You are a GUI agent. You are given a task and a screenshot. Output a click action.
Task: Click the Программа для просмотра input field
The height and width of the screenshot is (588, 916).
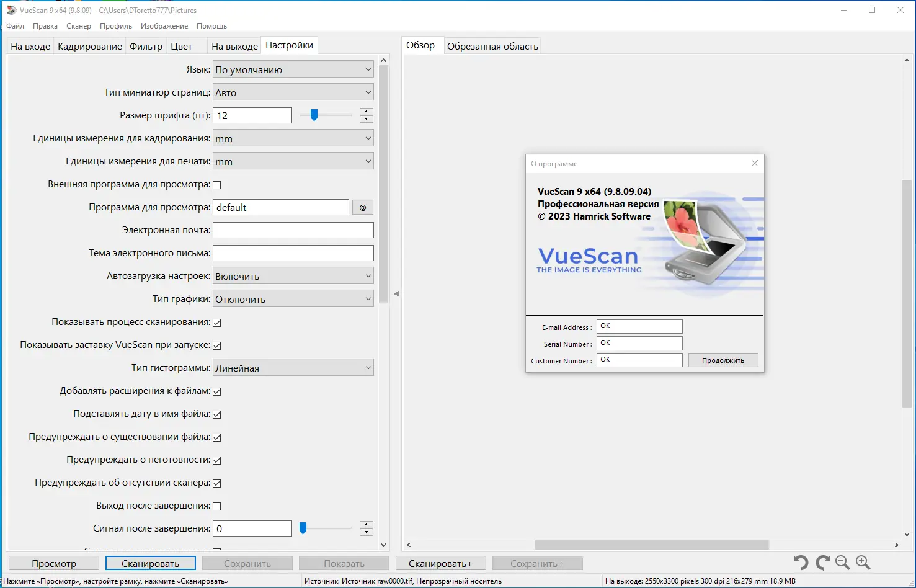[x=281, y=207]
